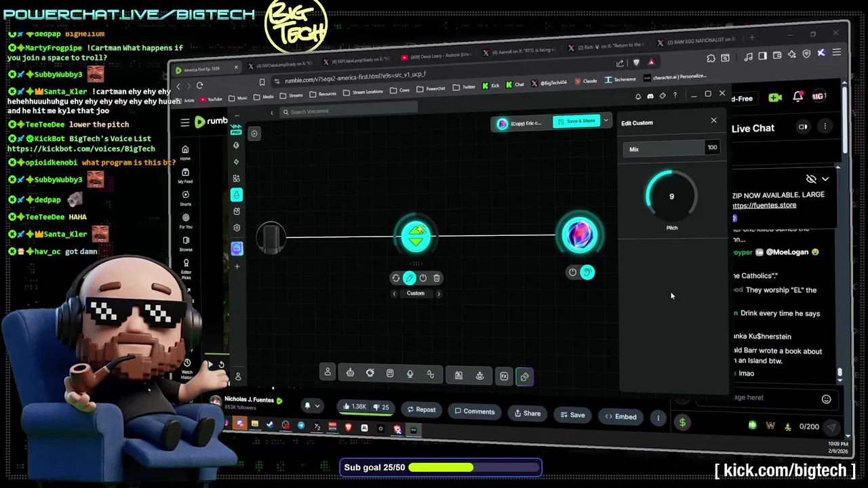The image size is (868, 488).
Task: Delete the effect with the trash icon
Action: point(437,278)
